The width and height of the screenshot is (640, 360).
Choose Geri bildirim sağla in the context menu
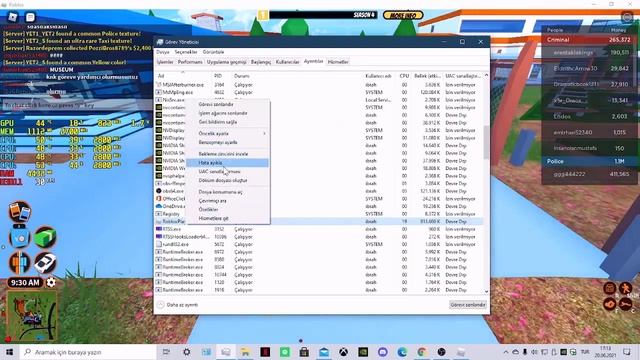point(227,122)
